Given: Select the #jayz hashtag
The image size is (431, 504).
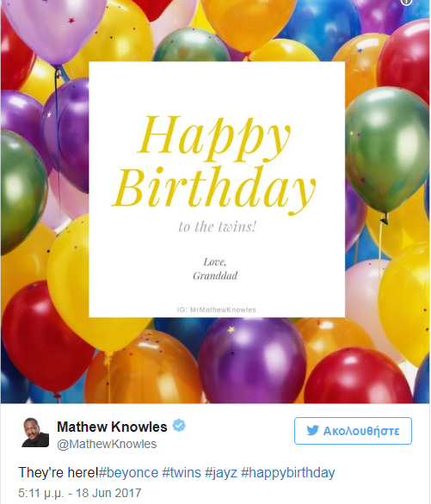Looking at the screenshot, I should 221,473.
